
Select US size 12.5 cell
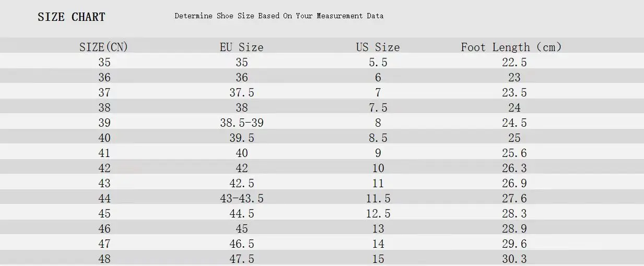378,213
